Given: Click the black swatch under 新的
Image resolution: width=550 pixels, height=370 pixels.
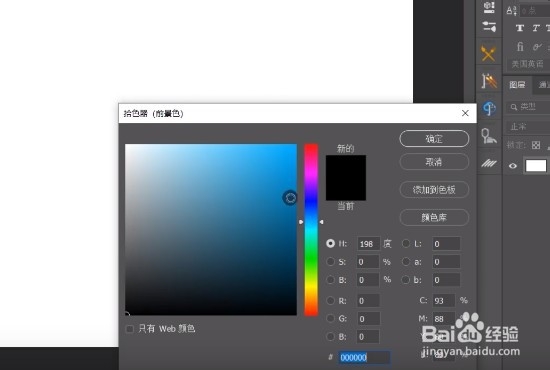Looking at the screenshot, I should point(346,178).
